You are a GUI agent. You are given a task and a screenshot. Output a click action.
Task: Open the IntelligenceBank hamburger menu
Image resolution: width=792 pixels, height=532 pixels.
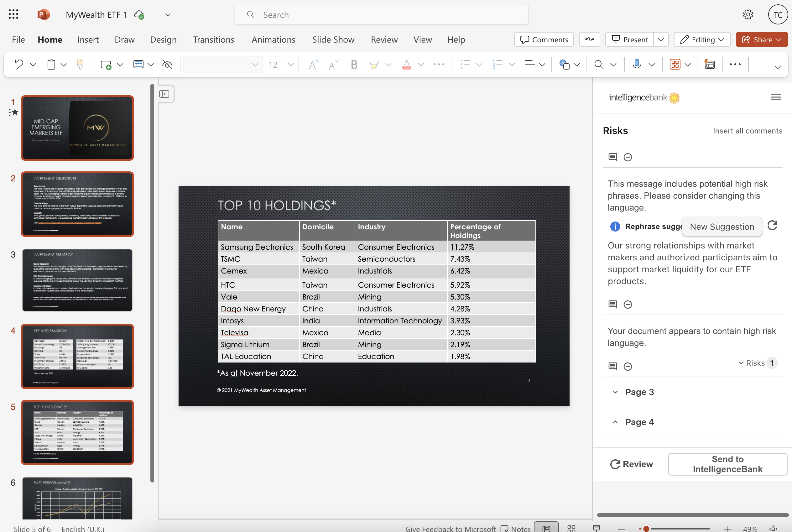pyautogui.click(x=776, y=97)
